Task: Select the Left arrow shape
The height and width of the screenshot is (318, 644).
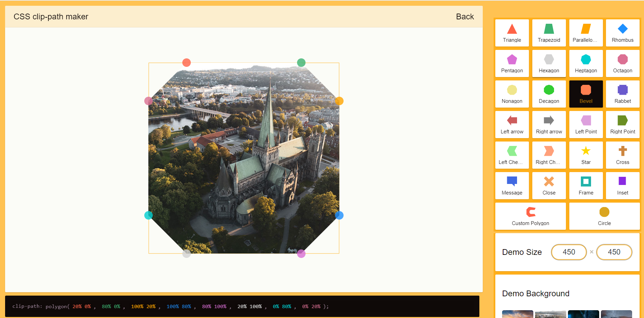Action: (512, 125)
